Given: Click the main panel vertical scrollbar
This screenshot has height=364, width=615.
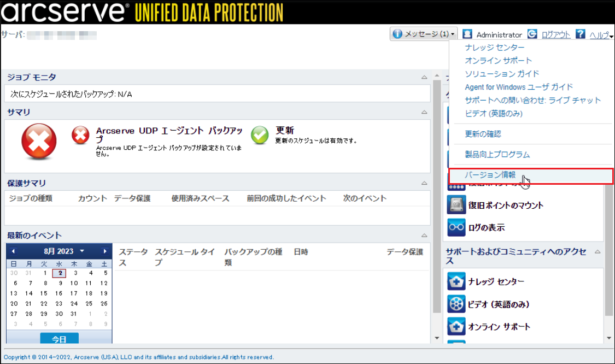Looking at the screenshot, I should (x=437, y=196).
